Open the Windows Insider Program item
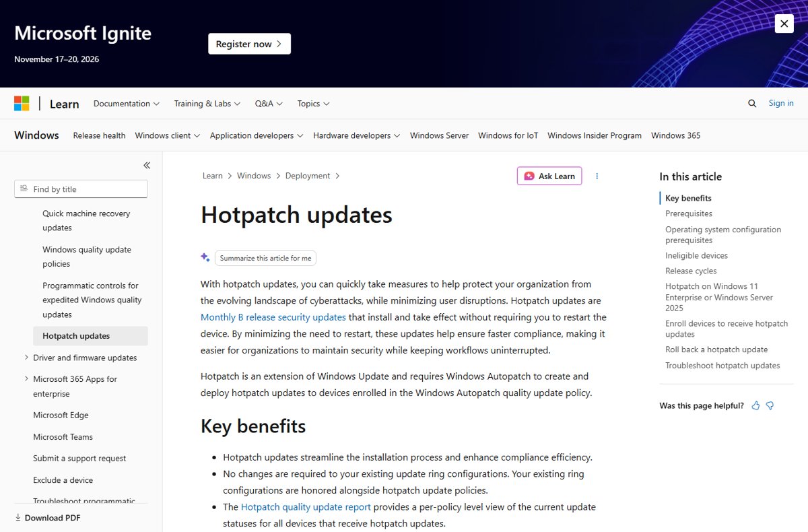Viewport: 808px width, 532px height. [595, 135]
